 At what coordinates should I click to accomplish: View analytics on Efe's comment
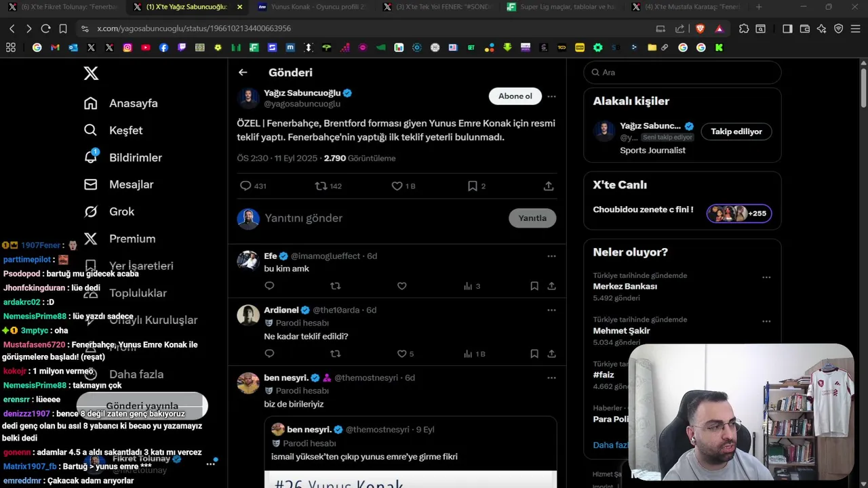(x=472, y=286)
